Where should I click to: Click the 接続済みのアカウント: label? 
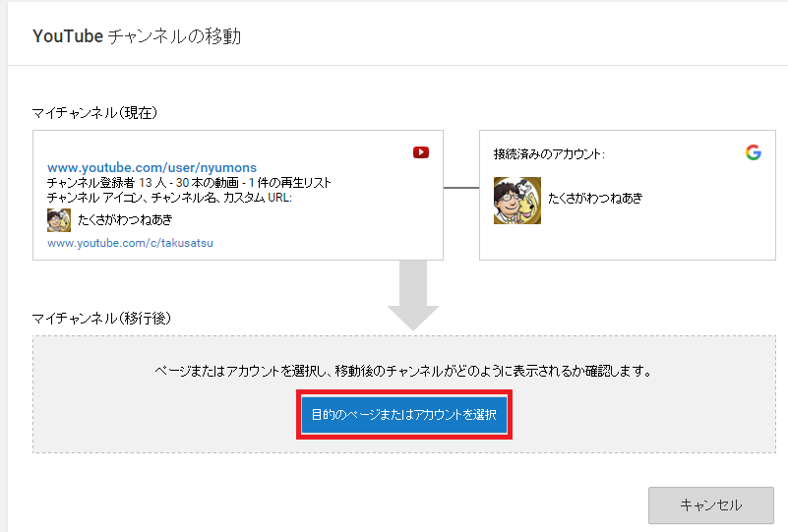pos(549,154)
